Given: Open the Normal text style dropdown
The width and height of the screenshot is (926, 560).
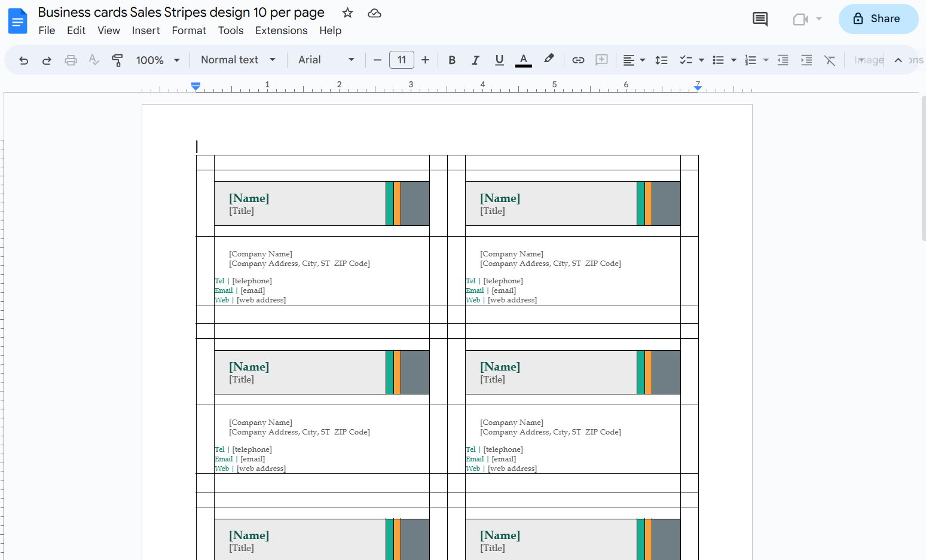Looking at the screenshot, I should pyautogui.click(x=238, y=60).
